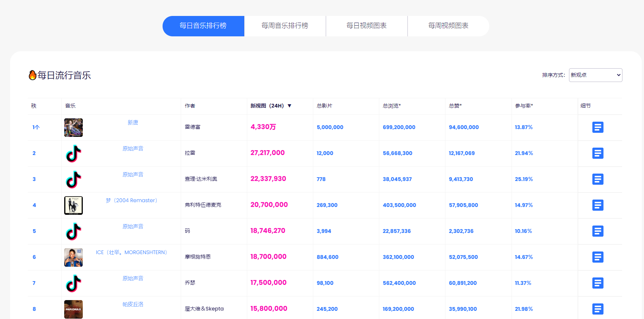Screen dimensions: 644x319
Task: Open details icon for 帕皮丘洛 row
Action: coord(598,309)
